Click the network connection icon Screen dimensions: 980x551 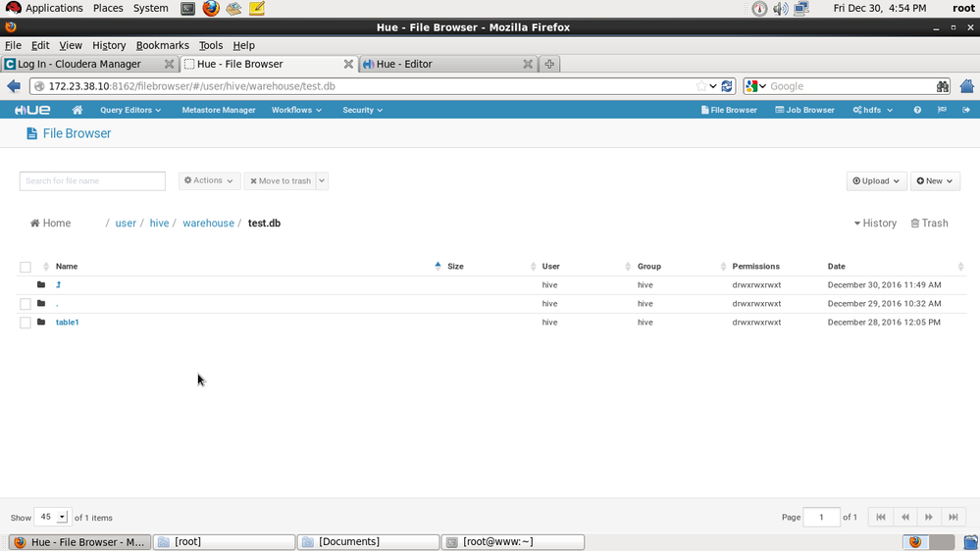click(801, 8)
